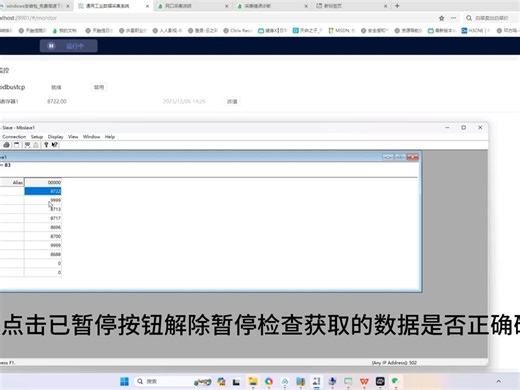Click the About question-mark toolbar icon

[46, 145]
